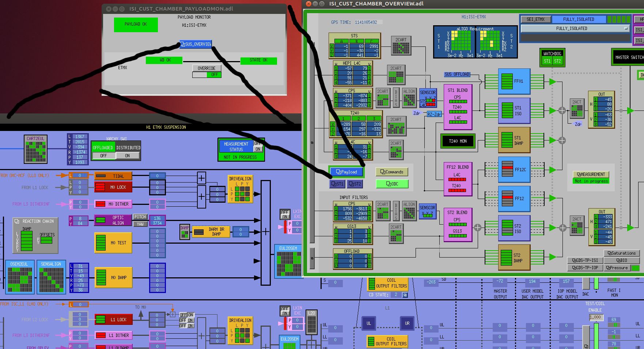Open the GDS-TP-ISI menu
The height and width of the screenshot is (349, 644).
(585, 260)
